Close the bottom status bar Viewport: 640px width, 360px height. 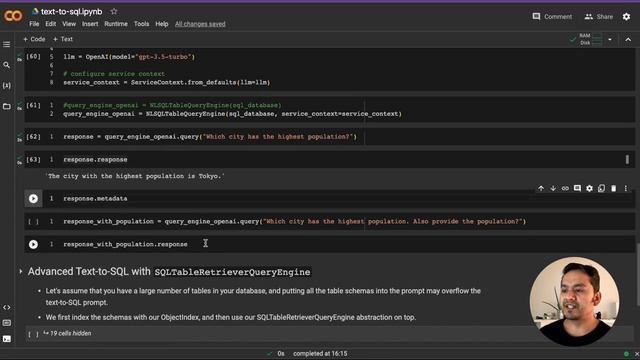point(636,354)
